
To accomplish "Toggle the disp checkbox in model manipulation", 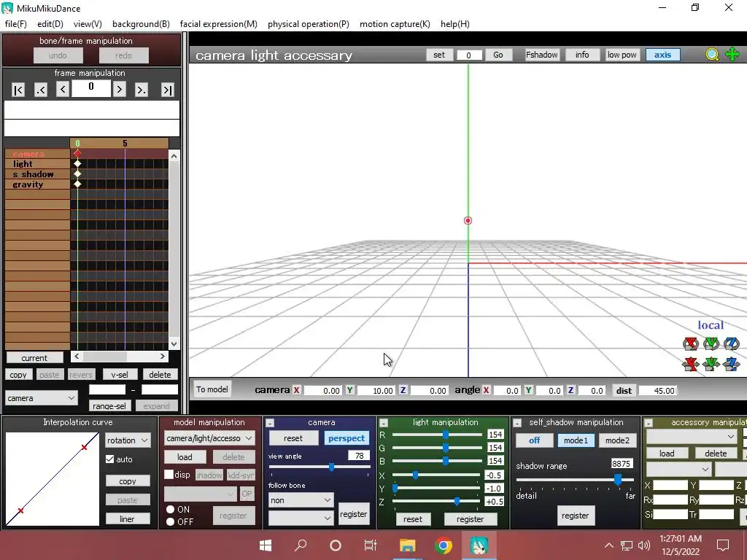I will click(169, 474).
